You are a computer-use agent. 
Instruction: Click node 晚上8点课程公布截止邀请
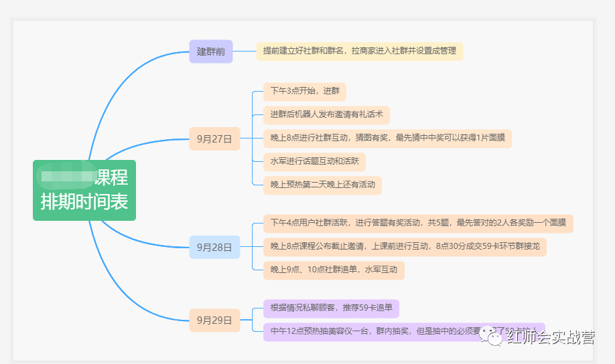point(405,247)
